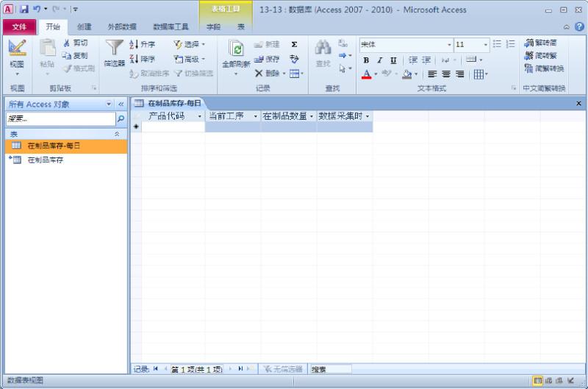
Task: Select table 在制品库存-每日 in navigation pane
Action: pos(66,146)
